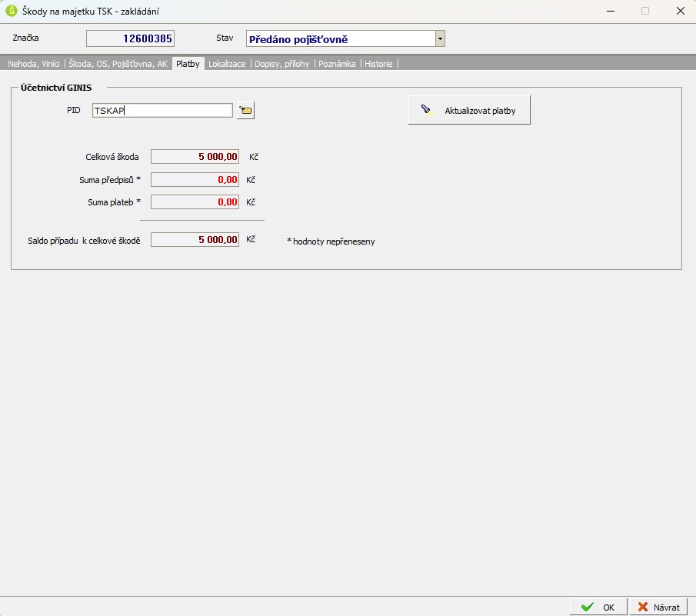The image size is (696, 616).
Task: Select the Celková škoda amount field
Action: coord(195,157)
